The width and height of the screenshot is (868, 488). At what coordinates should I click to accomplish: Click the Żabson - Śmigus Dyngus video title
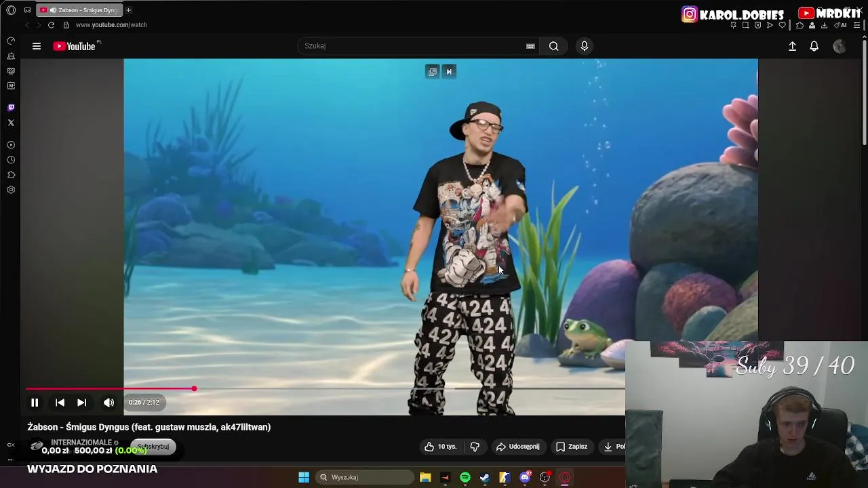click(x=149, y=427)
